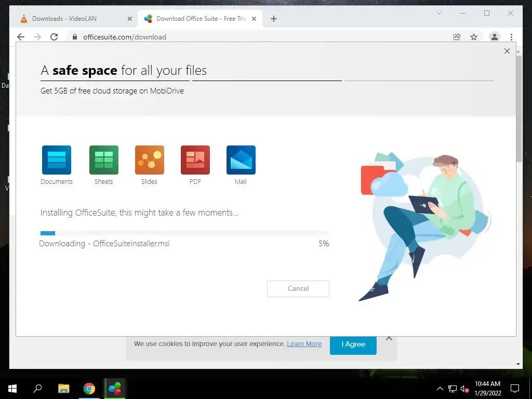Click the scrollbar down arrow
Image resolution: width=532 pixels, height=399 pixels.
(x=518, y=364)
